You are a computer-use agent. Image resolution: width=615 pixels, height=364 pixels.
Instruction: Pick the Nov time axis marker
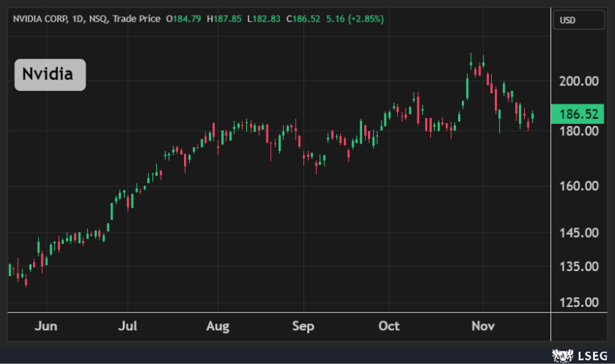pos(479,326)
